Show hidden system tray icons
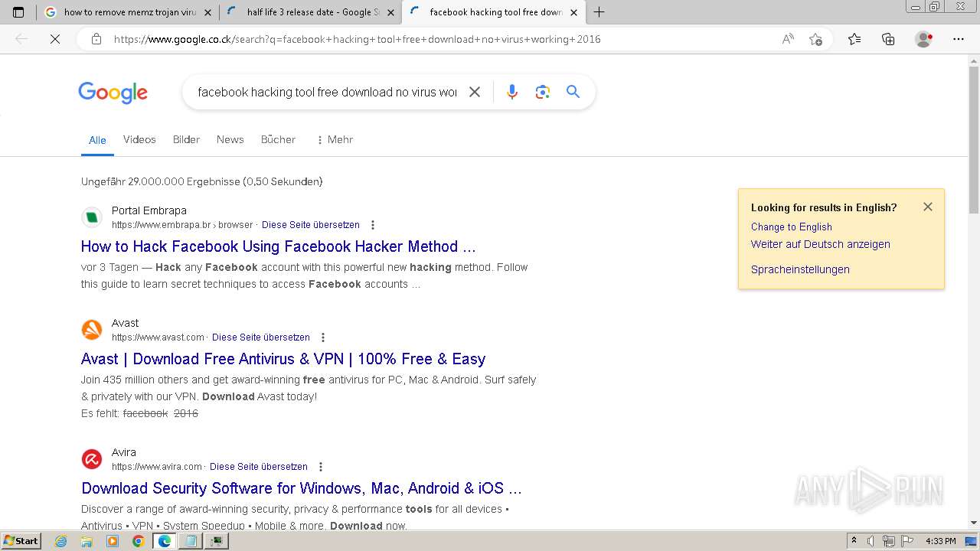 (854, 541)
